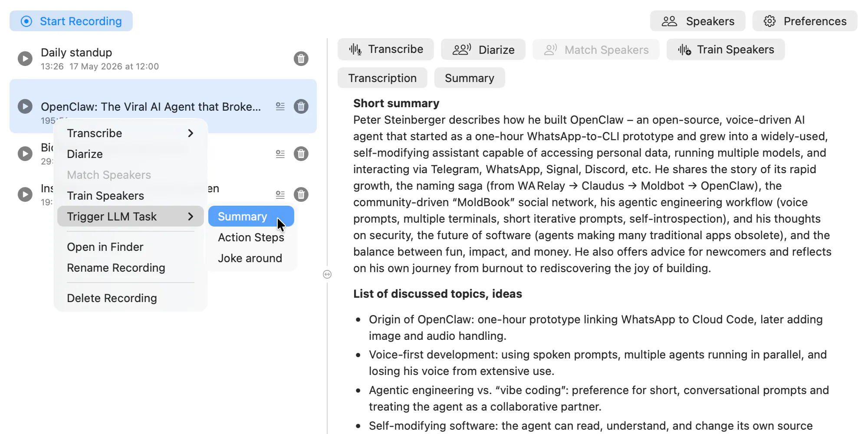Pick Joke around in the LLM task submenu

(251, 258)
